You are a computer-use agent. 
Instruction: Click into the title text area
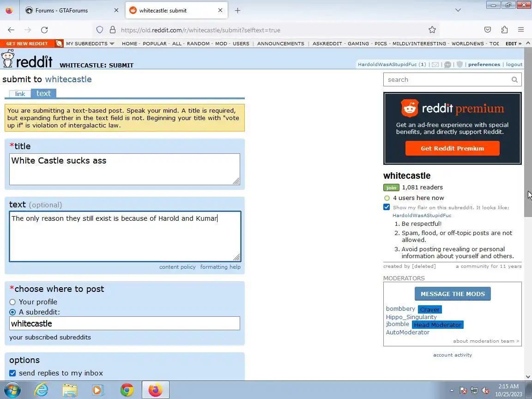pyautogui.click(x=125, y=169)
